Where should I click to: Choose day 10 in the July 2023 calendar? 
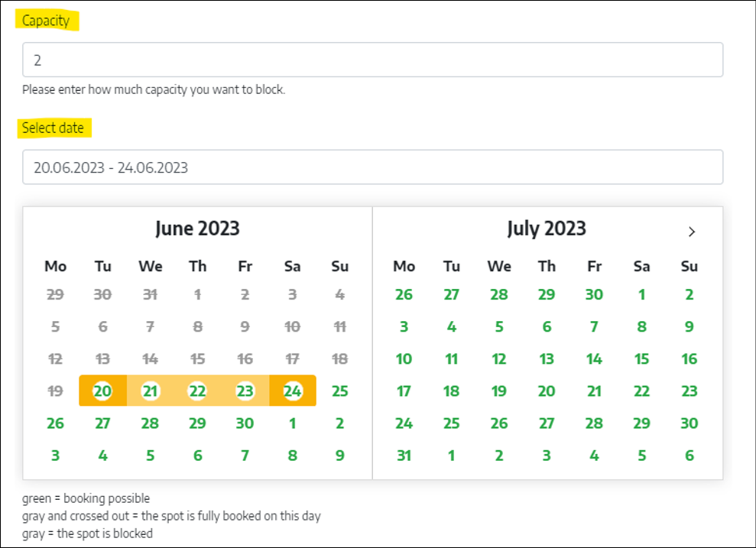pos(404,359)
